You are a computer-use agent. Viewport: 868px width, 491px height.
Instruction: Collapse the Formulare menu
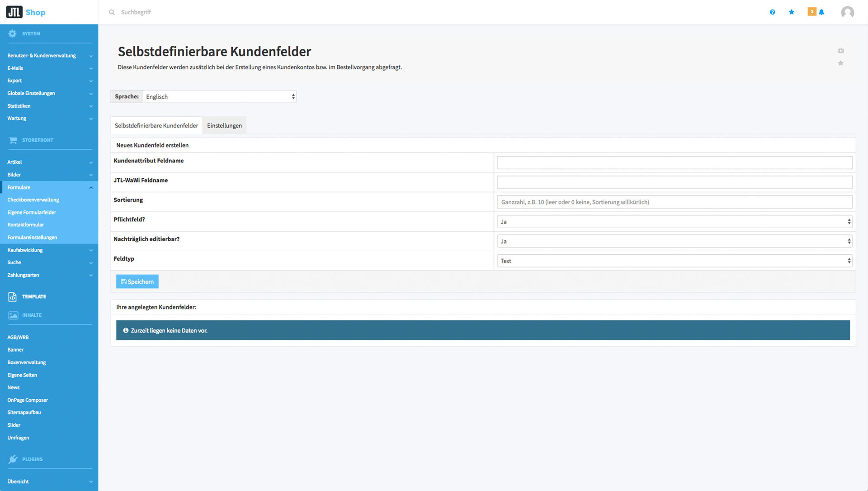pos(49,187)
